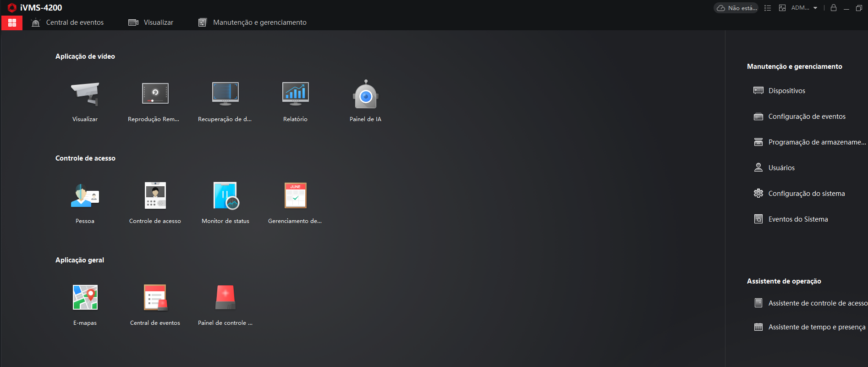Open the E-mapas map icon
Screen dimensions: 868x367
click(x=85, y=297)
